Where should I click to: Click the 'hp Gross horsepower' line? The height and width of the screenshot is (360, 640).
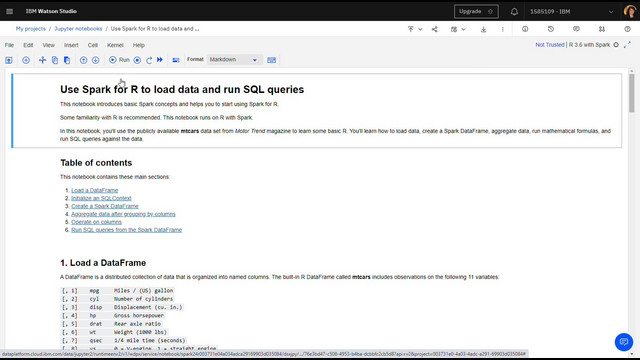coord(113,316)
